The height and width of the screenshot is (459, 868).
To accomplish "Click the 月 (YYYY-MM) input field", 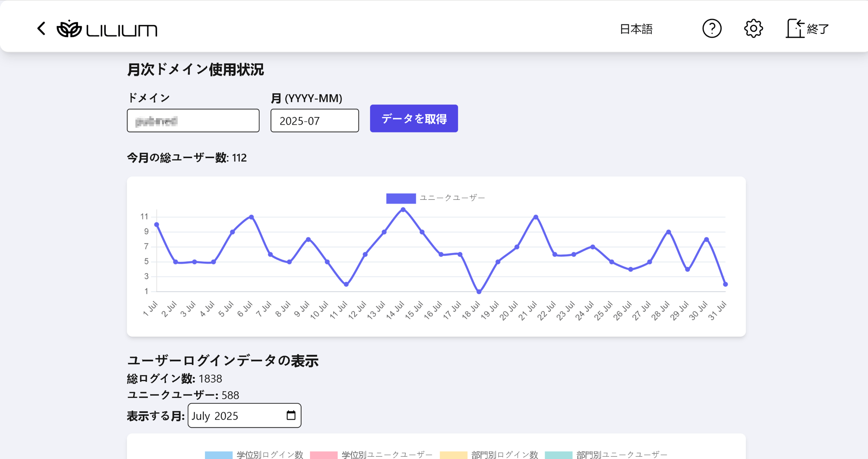I will pyautogui.click(x=315, y=121).
